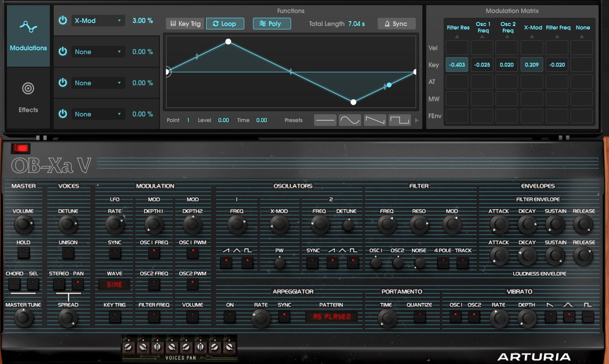Show more function presets with the arrow
Screen dimensions: 609x364
pos(417,120)
